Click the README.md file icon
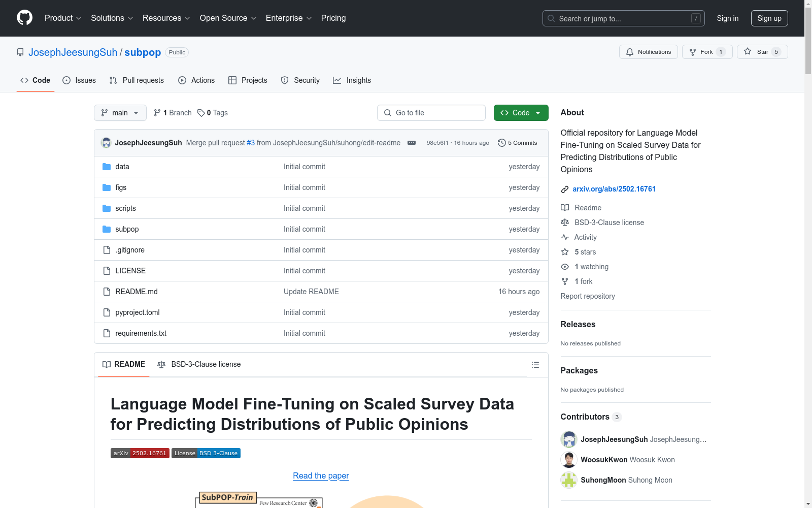Image resolution: width=812 pixels, height=508 pixels. pos(107,292)
